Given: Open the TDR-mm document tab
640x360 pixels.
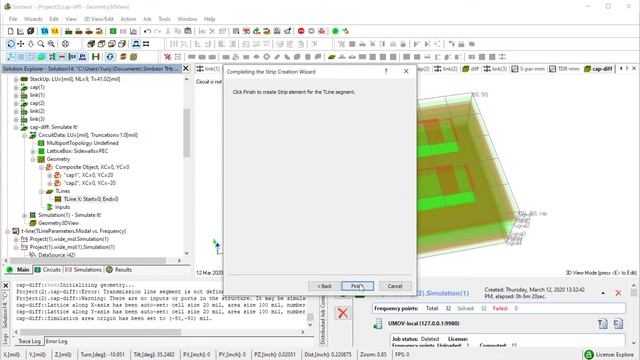Looking at the screenshot, I should point(564,69).
